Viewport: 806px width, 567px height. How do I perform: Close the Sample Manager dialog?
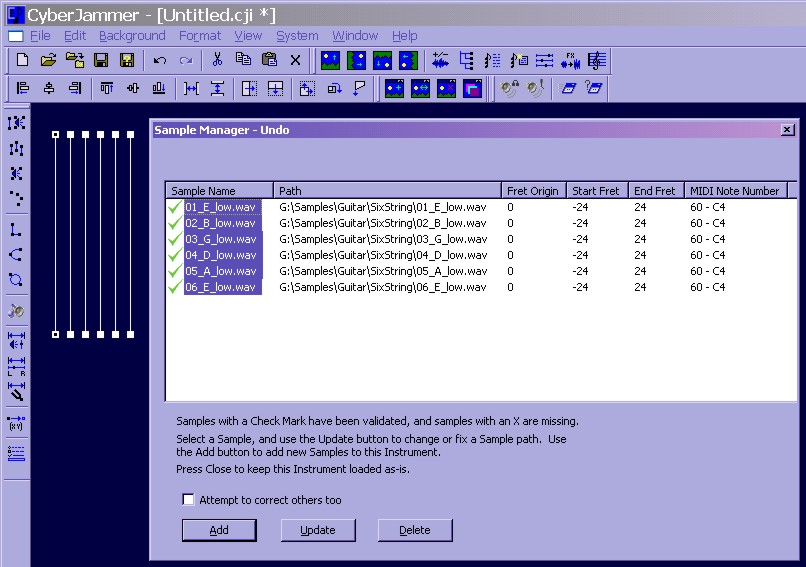(x=787, y=130)
